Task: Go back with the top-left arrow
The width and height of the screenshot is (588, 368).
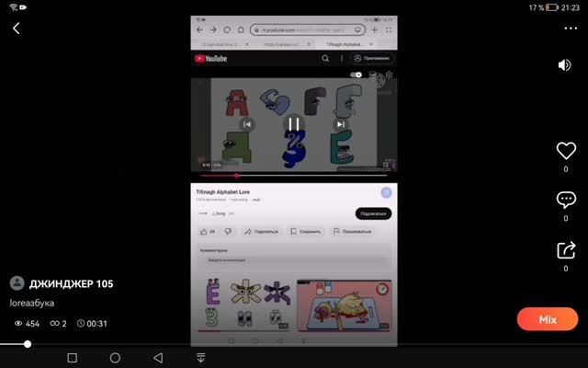Action: point(17,29)
